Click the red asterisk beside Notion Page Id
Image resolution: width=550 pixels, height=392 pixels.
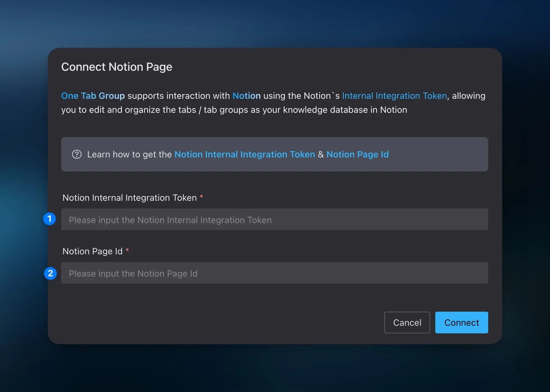point(127,250)
